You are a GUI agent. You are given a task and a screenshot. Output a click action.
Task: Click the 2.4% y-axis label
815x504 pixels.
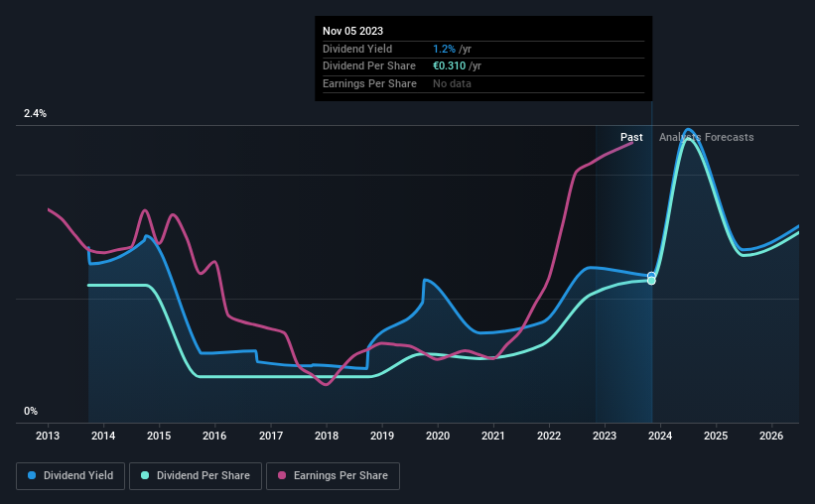35,113
